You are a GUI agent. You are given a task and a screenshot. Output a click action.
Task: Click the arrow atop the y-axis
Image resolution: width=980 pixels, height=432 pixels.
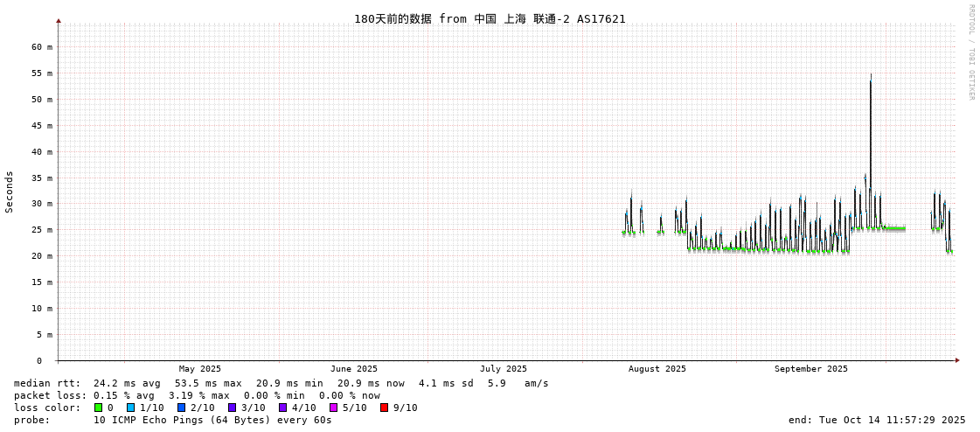[59, 20]
